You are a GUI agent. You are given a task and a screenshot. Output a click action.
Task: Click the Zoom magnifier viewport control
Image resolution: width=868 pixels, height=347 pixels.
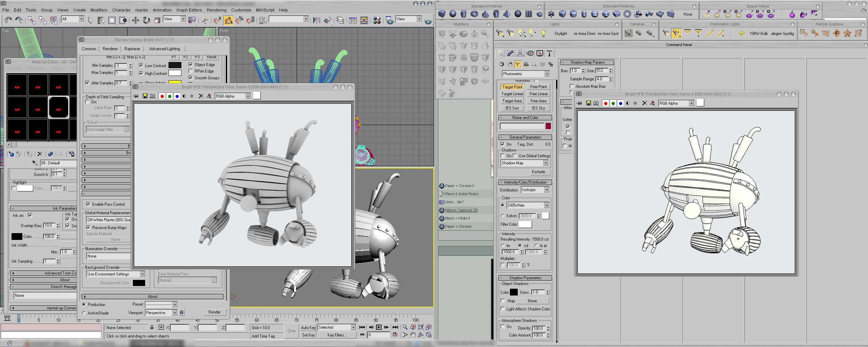[405, 327]
